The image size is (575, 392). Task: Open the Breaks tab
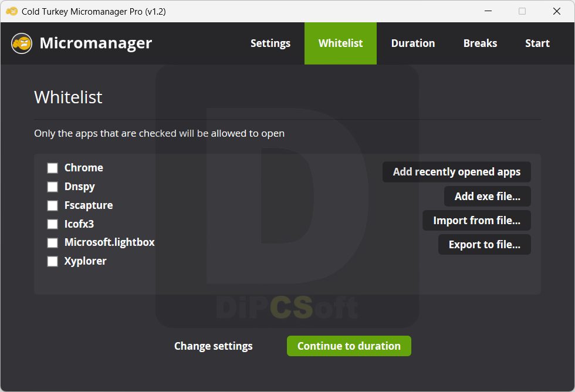click(x=480, y=43)
